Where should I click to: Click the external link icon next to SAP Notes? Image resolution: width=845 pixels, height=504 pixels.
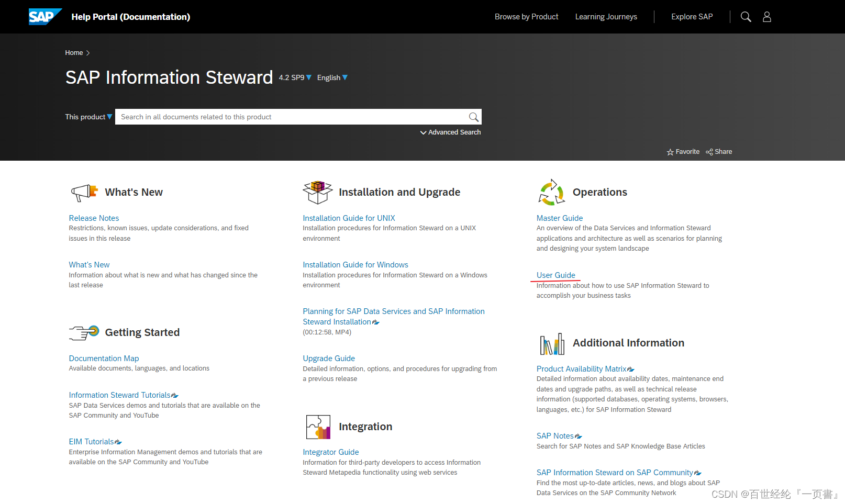coord(579,436)
